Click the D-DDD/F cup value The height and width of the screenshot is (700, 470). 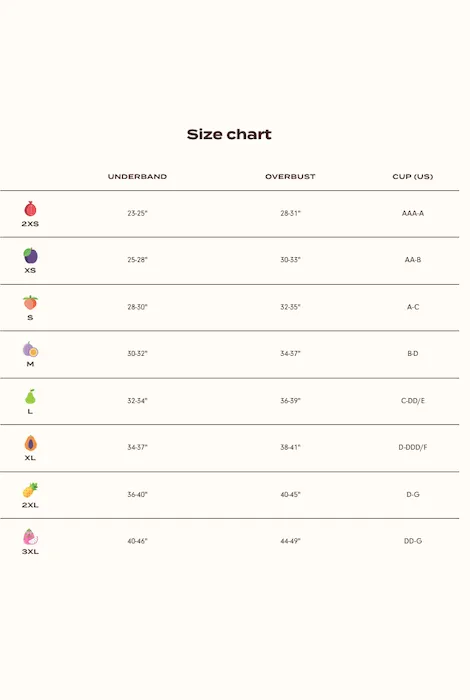[413, 447]
